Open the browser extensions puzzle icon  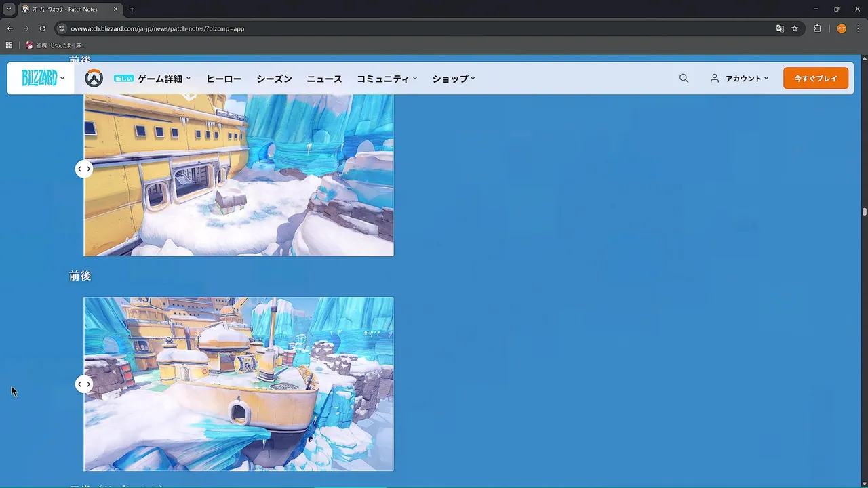(x=818, y=28)
